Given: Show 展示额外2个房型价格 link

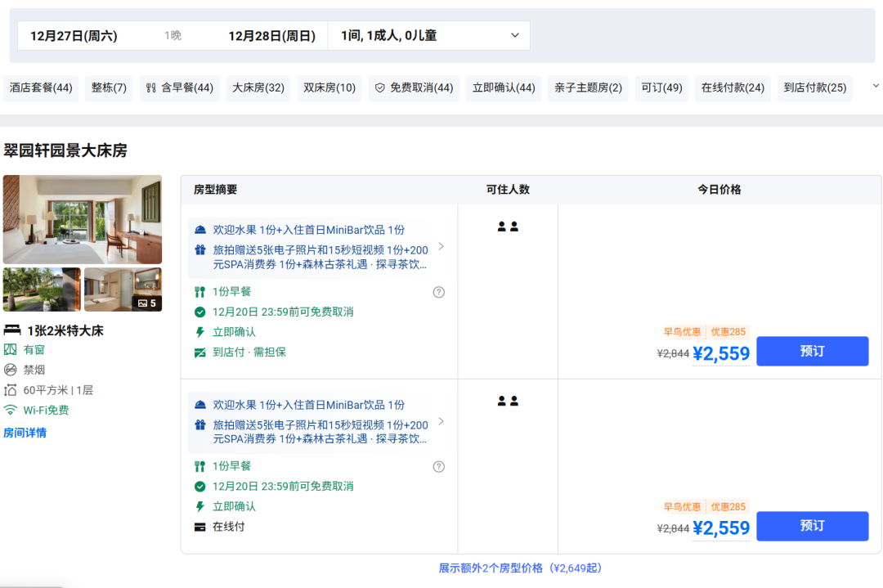Looking at the screenshot, I should [520, 568].
